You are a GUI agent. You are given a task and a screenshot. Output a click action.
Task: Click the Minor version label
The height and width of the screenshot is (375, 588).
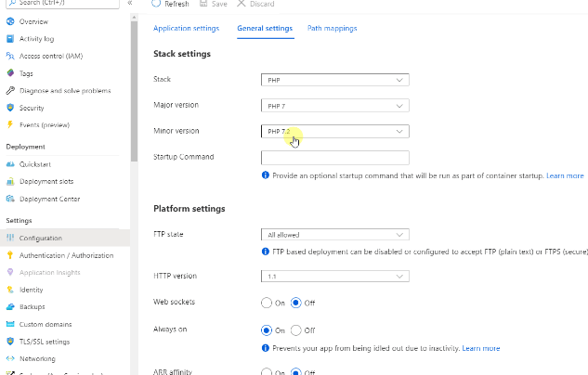[176, 131]
